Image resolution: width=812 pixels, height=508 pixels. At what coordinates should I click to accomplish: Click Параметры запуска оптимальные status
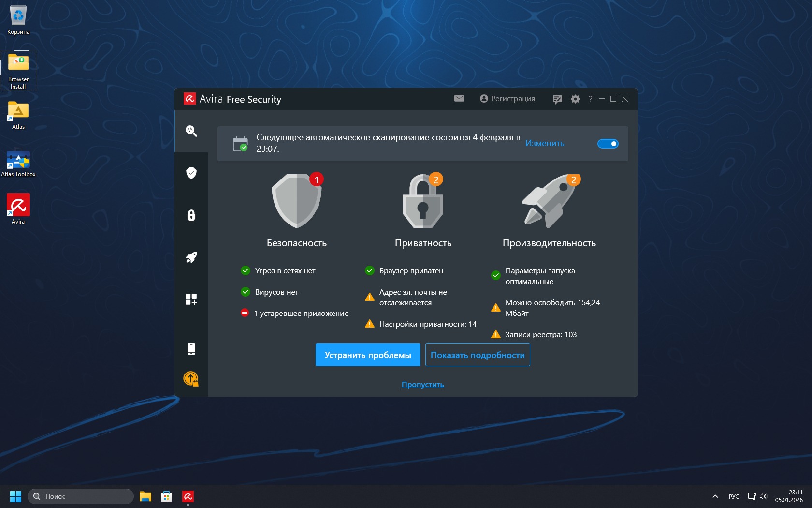[533, 276]
